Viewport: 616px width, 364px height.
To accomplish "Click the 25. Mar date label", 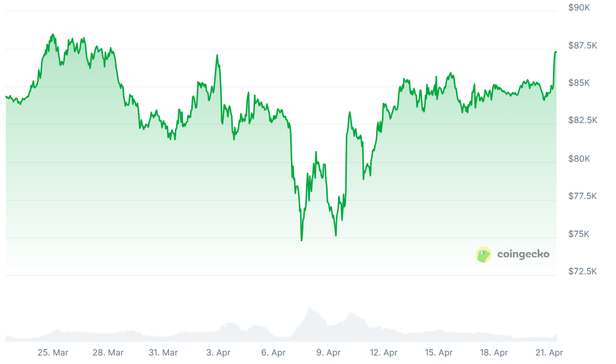I will pyautogui.click(x=52, y=352).
